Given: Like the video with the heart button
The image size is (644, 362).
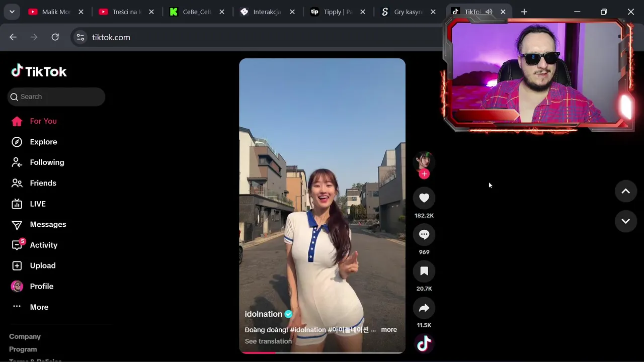Looking at the screenshot, I should [424, 198].
